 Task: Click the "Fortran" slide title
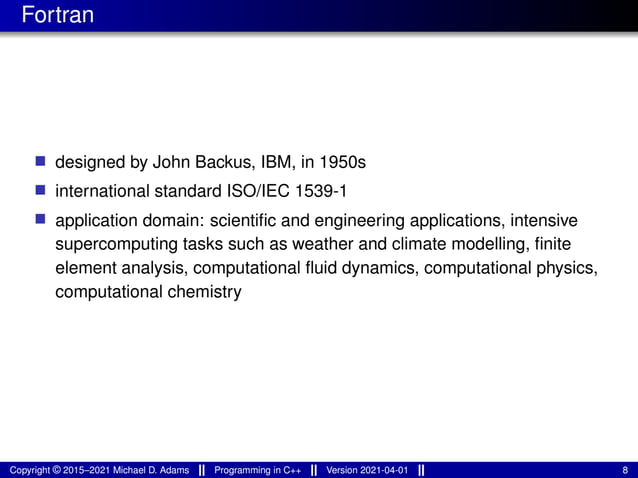point(57,15)
